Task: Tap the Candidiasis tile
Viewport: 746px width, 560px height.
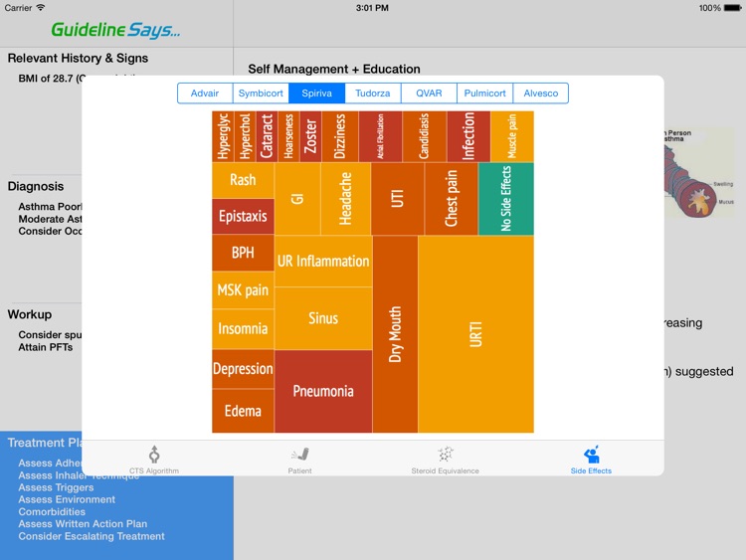Action: (425, 136)
